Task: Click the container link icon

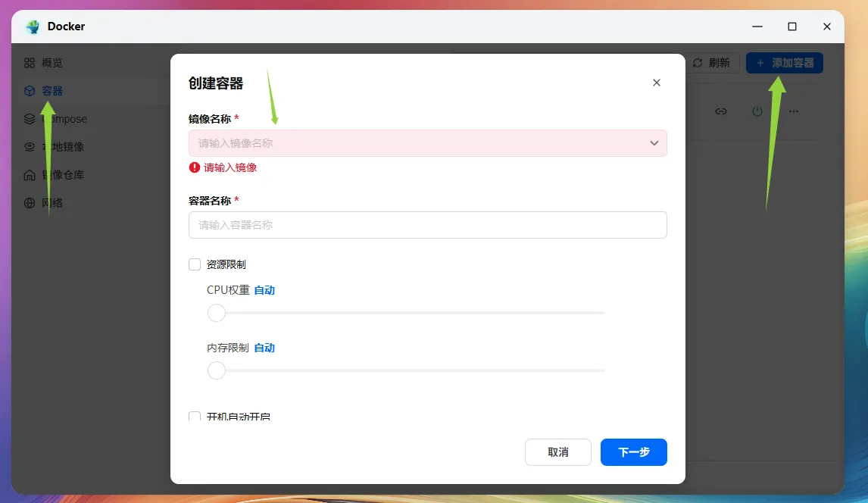Action: (721, 111)
